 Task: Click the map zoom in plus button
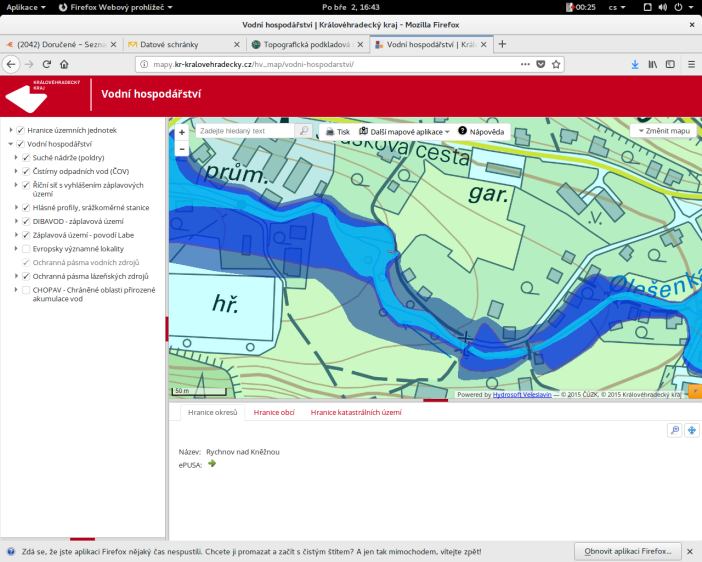point(181,132)
